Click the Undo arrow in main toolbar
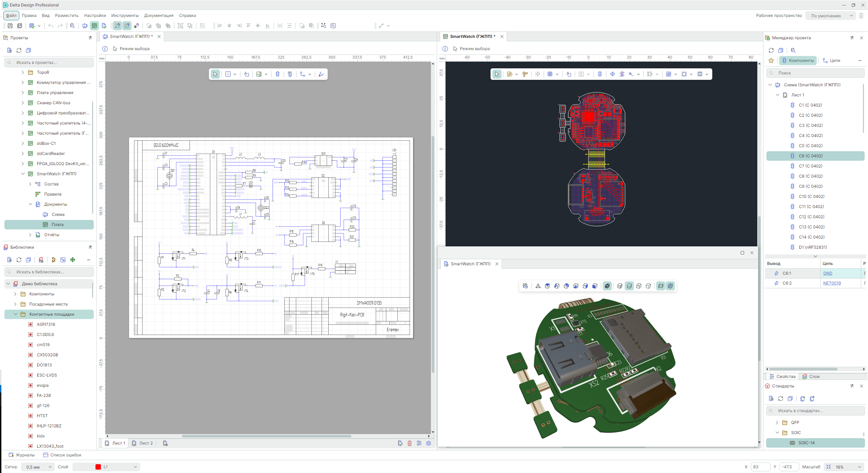The image size is (868, 473). pos(51,26)
